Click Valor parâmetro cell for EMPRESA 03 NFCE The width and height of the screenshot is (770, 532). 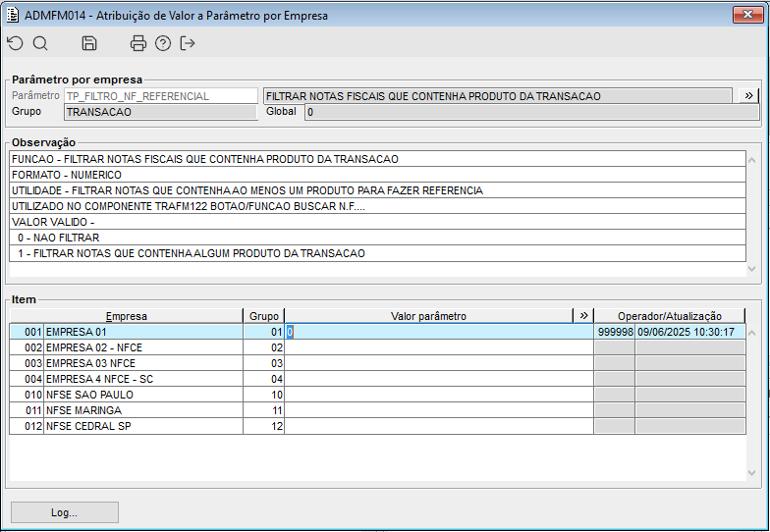point(439,363)
